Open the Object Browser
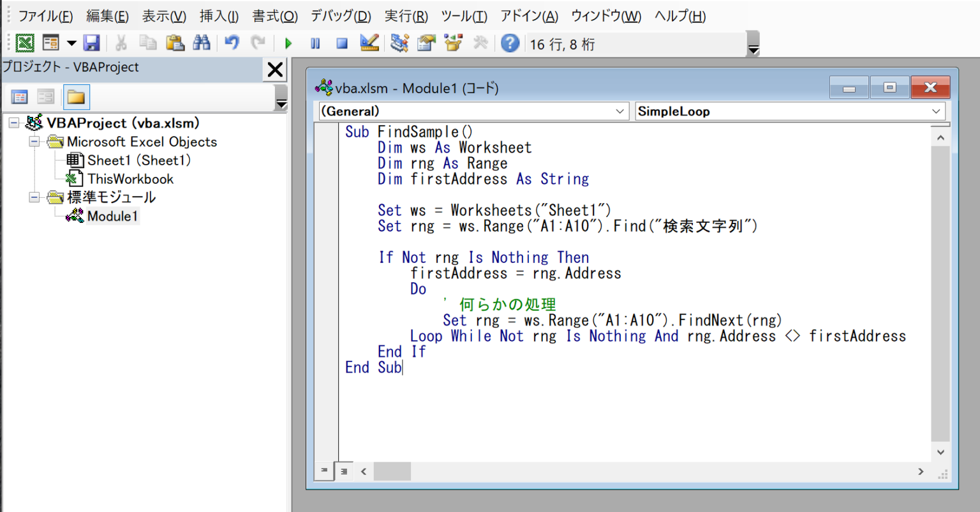Screen dimensions: 980x512 [x=453, y=43]
